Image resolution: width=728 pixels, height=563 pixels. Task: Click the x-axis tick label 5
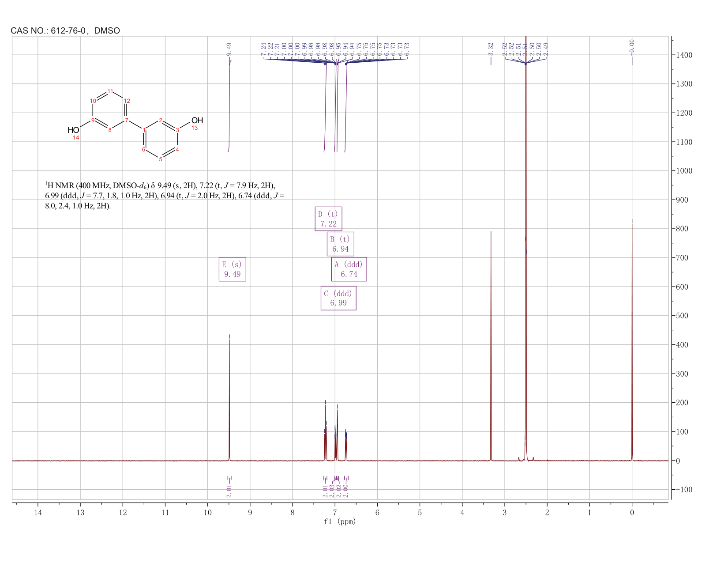420,512
